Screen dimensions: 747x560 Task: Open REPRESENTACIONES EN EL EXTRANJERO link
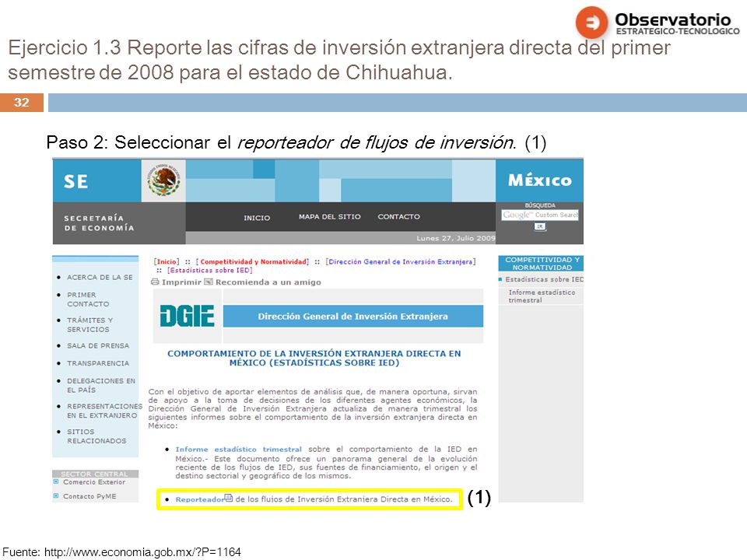(104, 411)
